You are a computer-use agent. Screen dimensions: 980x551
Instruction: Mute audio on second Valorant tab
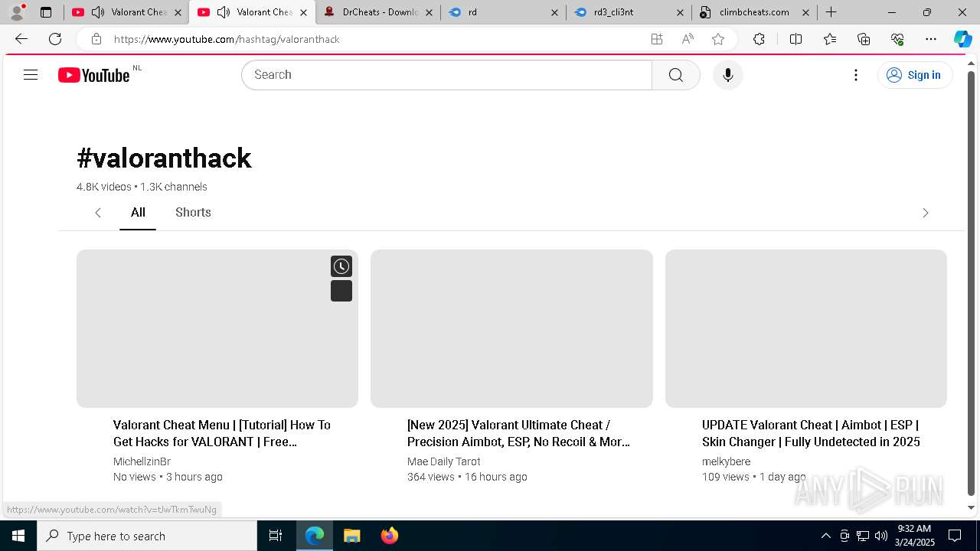[224, 12]
